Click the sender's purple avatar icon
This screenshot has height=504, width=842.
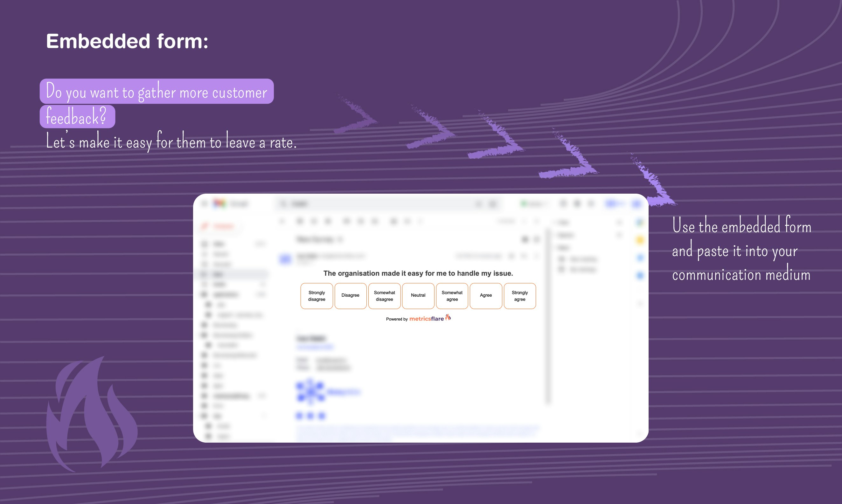pos(285,259)
